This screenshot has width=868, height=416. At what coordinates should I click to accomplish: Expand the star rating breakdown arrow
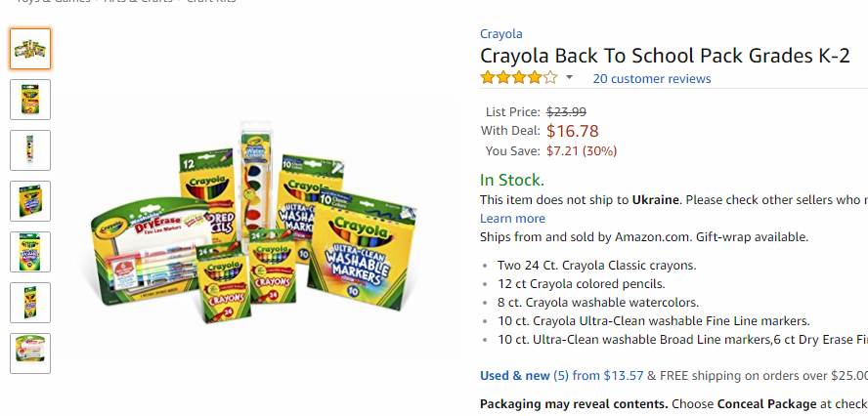click(x=569, y=77)
